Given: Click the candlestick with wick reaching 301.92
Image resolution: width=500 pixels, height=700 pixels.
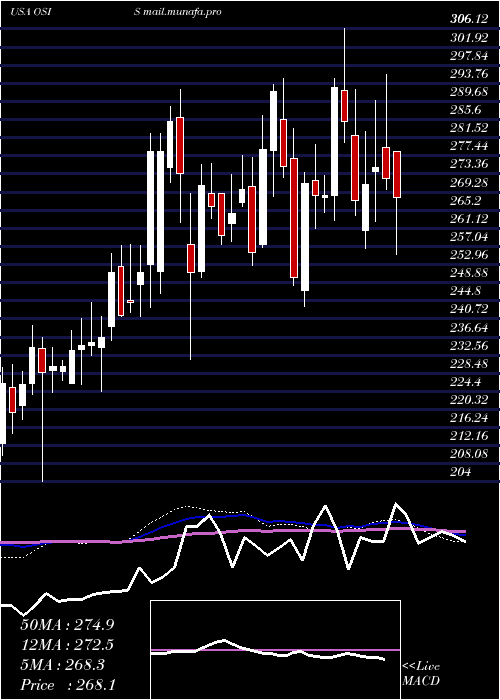Looking at the screenshot, I should (344, 105).
